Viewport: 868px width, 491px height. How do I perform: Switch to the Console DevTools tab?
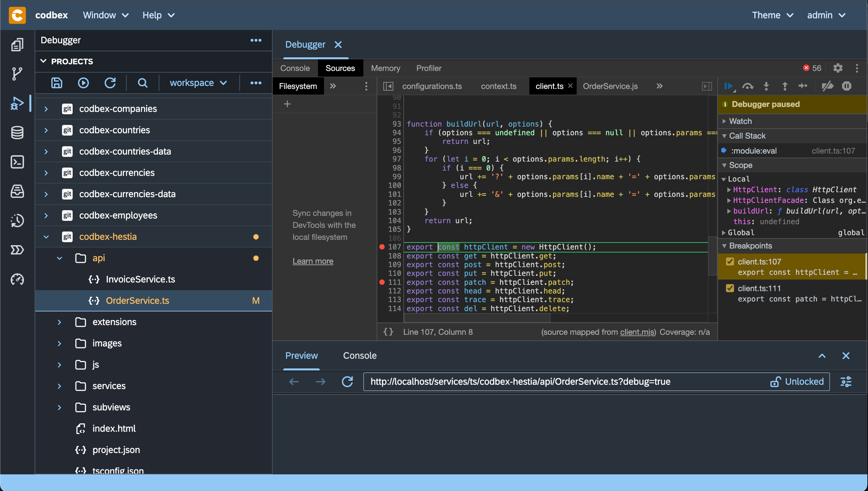(295, 68)
